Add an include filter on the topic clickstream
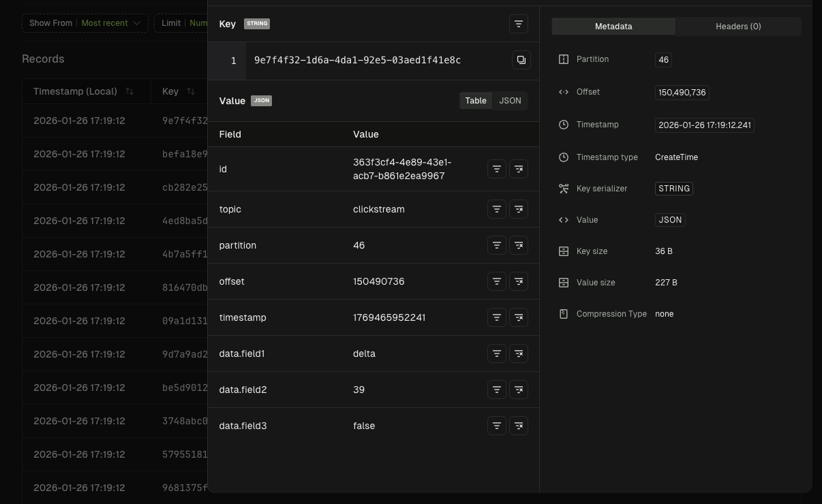This screenshot has width=822, height=504. pyautogui.click(x=496, y=209)
